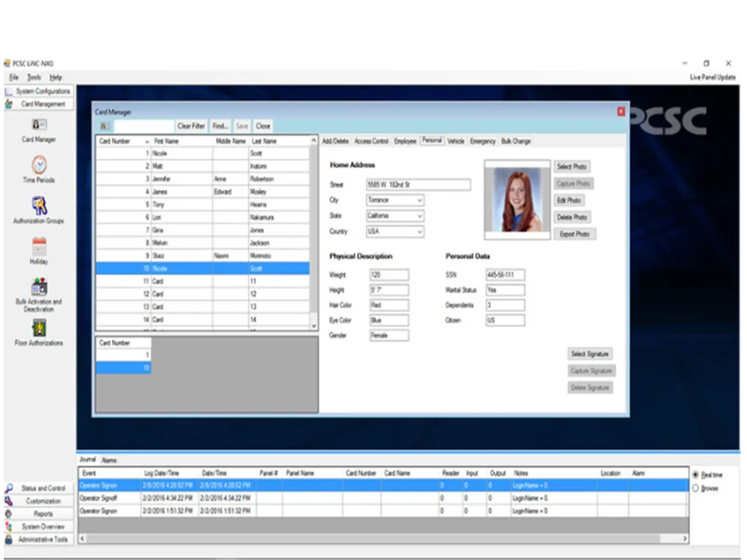747x560 pixels.
Task: Click the Street address input field
Action: (x=418, y=184)
